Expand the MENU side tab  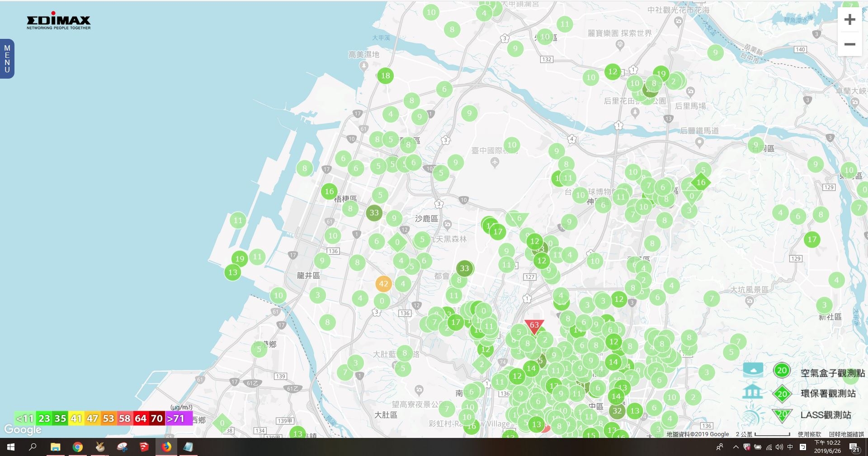pyautogui.click(x=7, y=59)
